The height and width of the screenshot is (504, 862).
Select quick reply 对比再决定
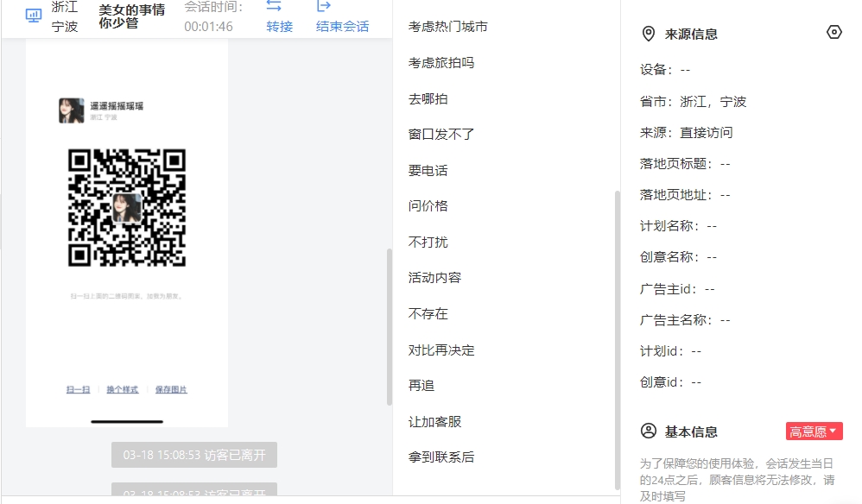[x=441, y=350]
